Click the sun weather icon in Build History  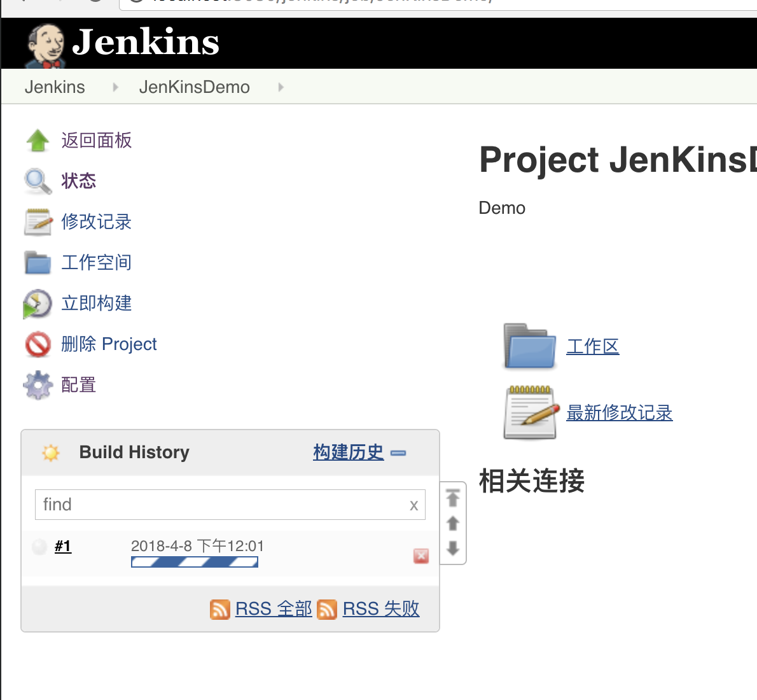click(x=51, y=452)
